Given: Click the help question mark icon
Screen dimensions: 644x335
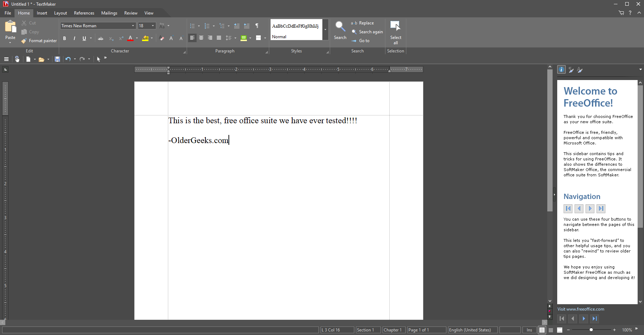Looking at the screenshot, I should coord(630,13).
